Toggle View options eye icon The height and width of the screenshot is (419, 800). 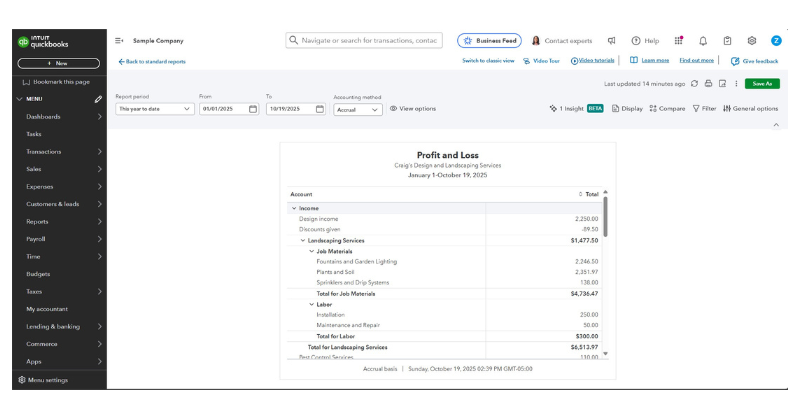click(393, 109)
